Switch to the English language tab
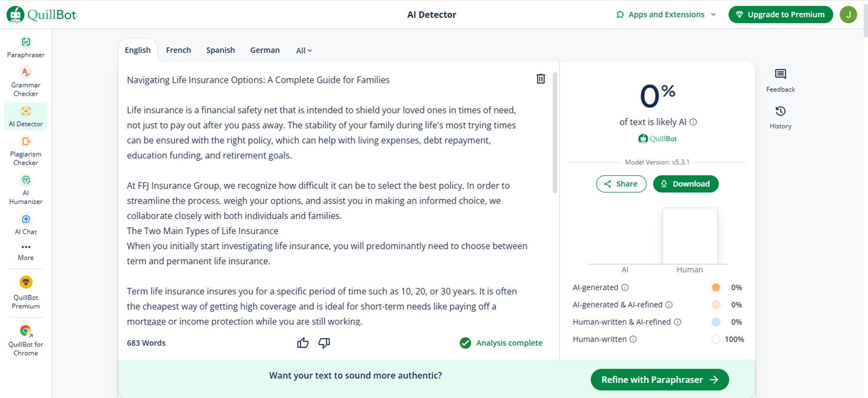 click(x=138, y=50)
